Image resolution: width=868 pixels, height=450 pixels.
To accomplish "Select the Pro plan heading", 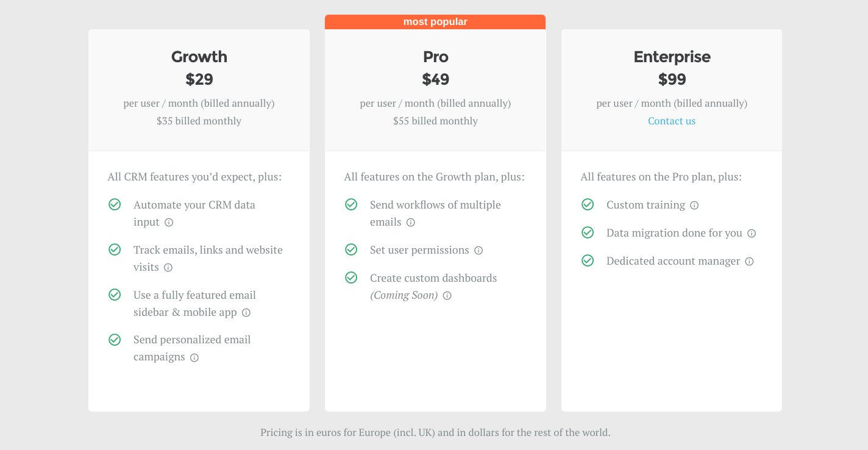I will (x=435, y=57).
